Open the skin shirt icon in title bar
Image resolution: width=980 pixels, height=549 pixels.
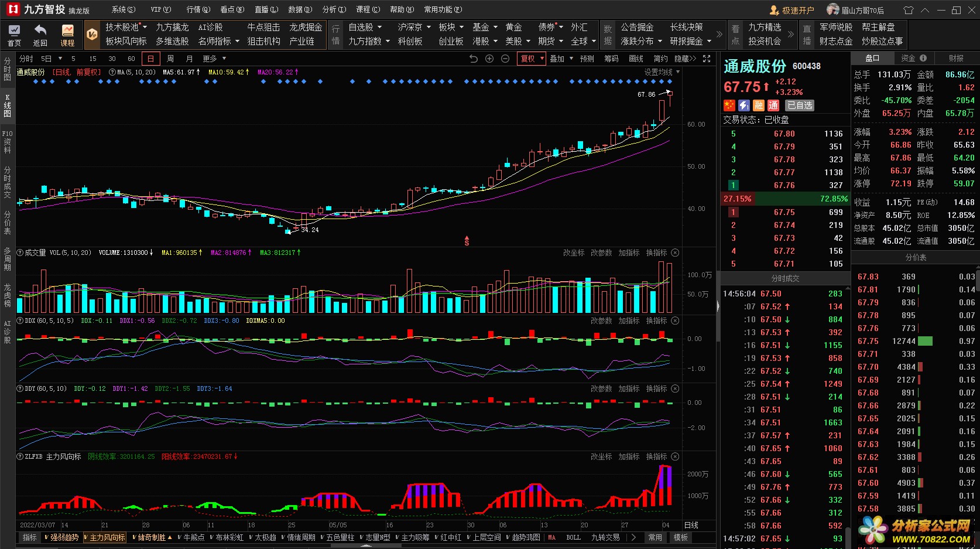point(909,10)
